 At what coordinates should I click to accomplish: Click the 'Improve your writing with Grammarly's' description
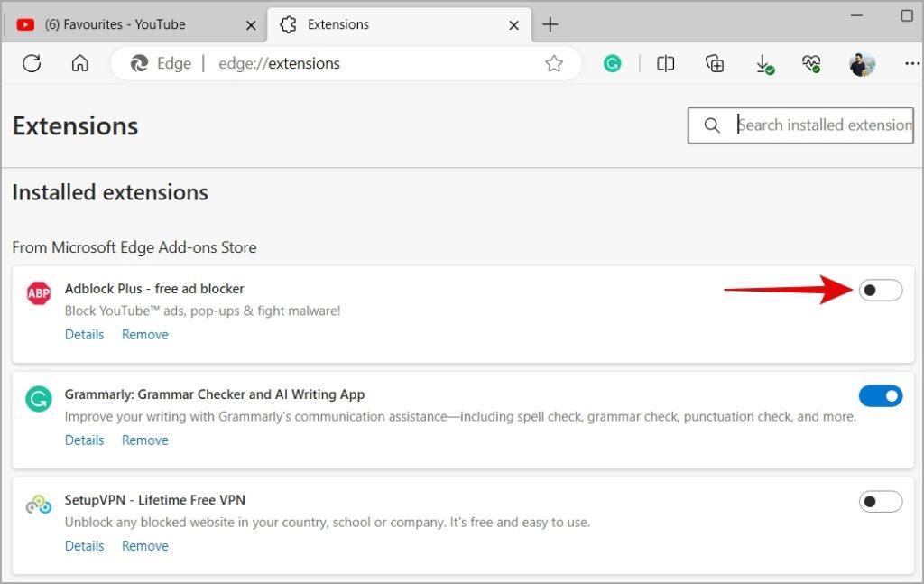[x=460, y=417]
